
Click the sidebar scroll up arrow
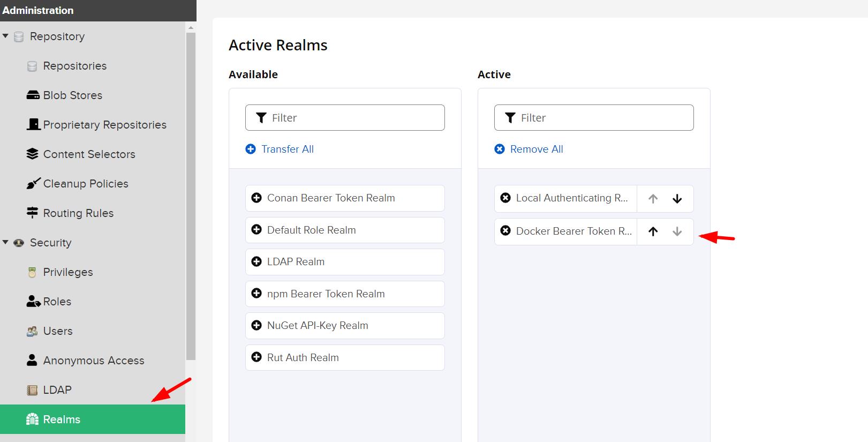(x=191, y=27)
